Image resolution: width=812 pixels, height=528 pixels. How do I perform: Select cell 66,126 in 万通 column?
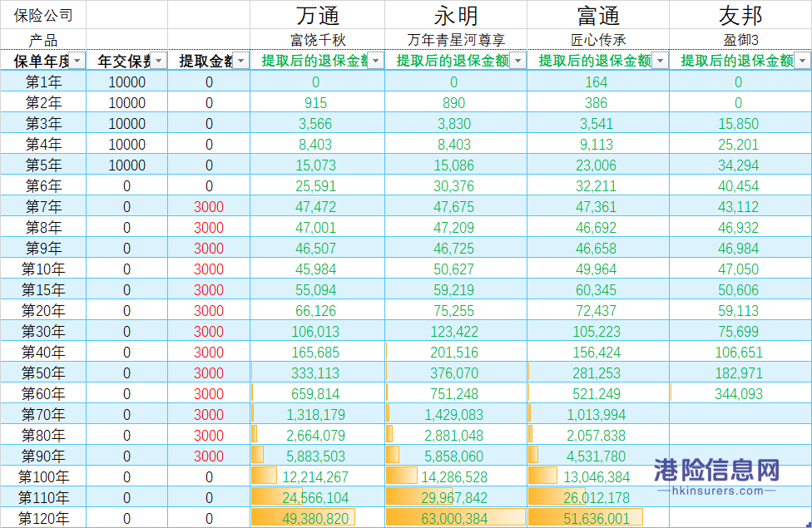click(x=318, y=311)
